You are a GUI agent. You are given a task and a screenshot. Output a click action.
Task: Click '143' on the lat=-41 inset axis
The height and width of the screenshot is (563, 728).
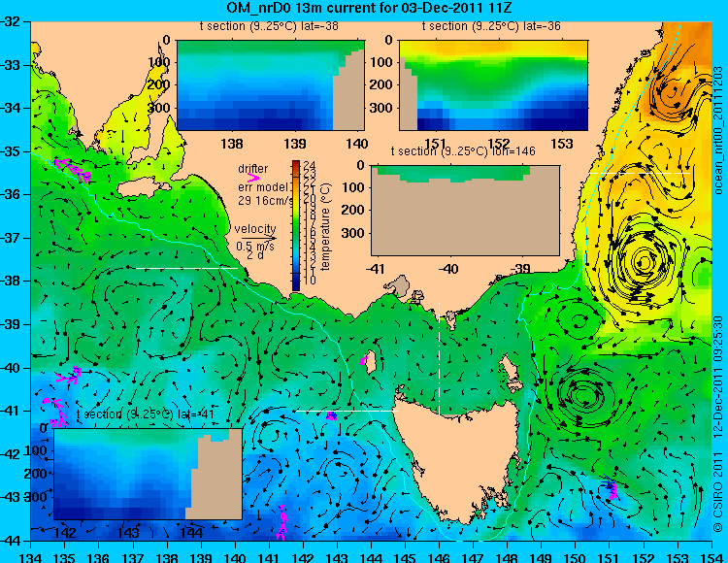(128, 532)
